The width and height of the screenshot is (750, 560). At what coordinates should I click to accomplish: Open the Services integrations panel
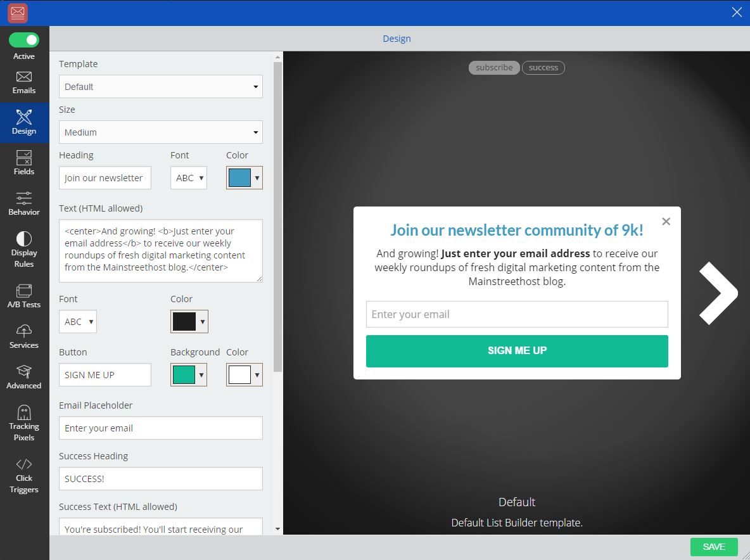click(24, 336)
